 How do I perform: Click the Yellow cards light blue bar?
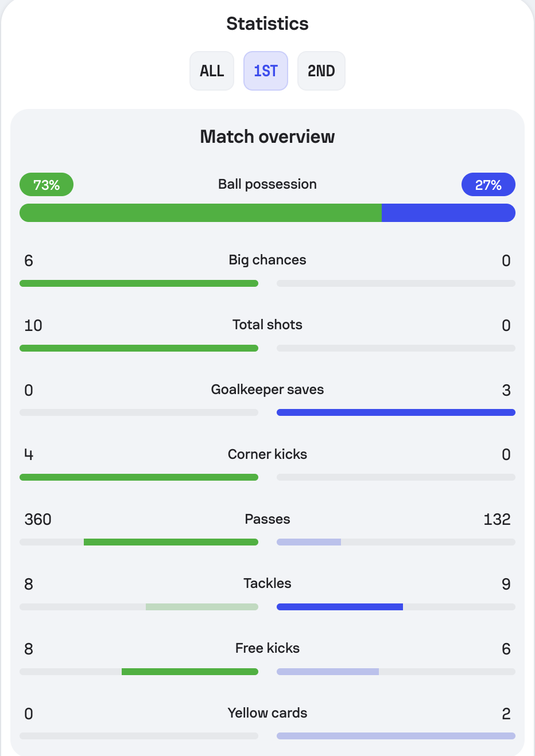click(x=396, y=736)
